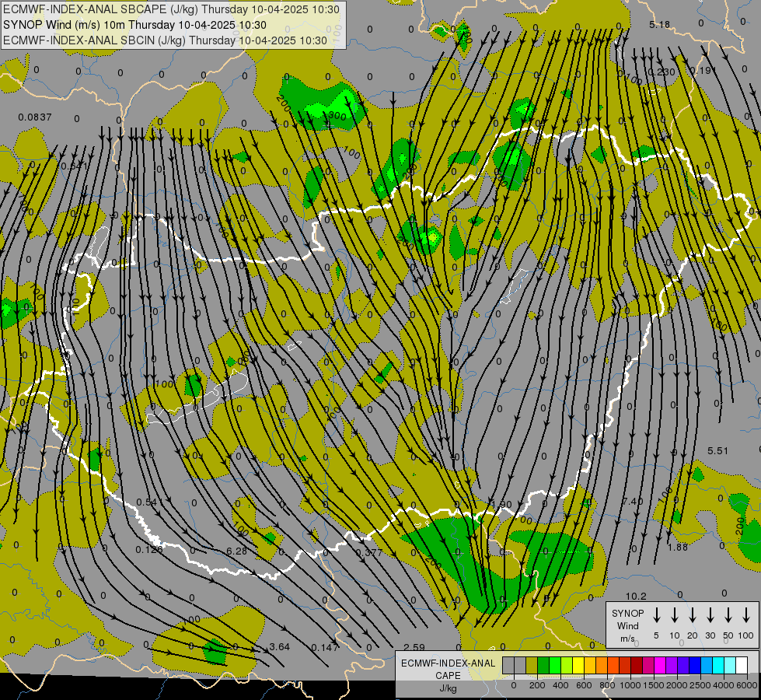Click the 6.28 value on the map
Viewport: 761px width, 700px height.
click(237, 551)
